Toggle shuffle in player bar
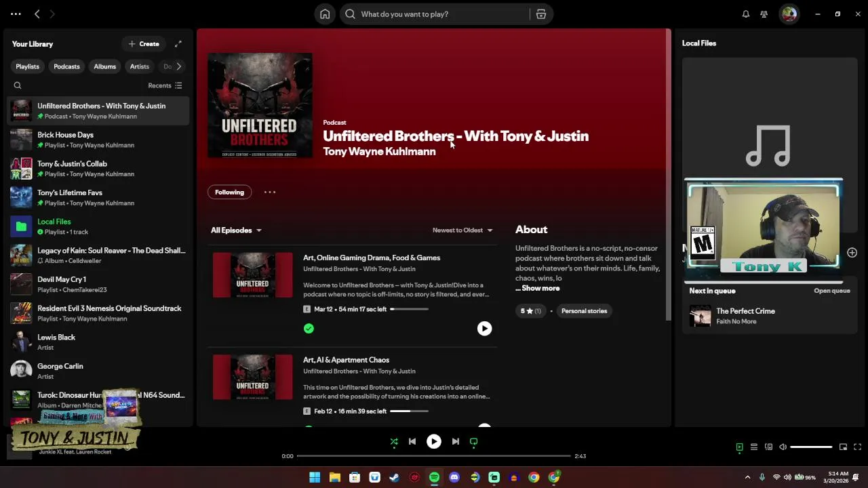 394,442
